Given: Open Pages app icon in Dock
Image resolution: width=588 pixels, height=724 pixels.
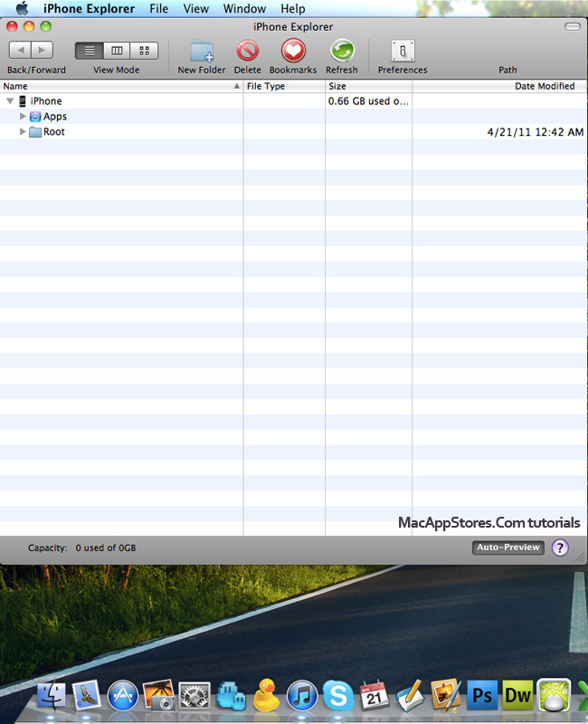Looking at the screenshot, I should 446,695.
